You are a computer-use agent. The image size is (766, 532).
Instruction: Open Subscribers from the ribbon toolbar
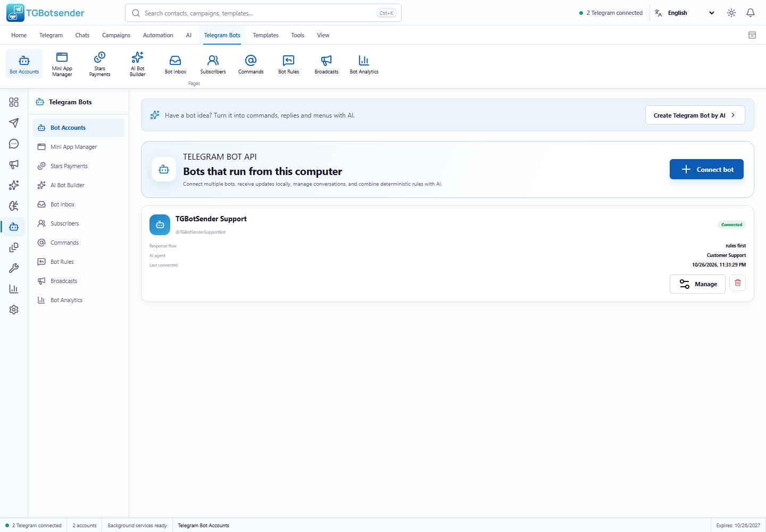point(213,64)
